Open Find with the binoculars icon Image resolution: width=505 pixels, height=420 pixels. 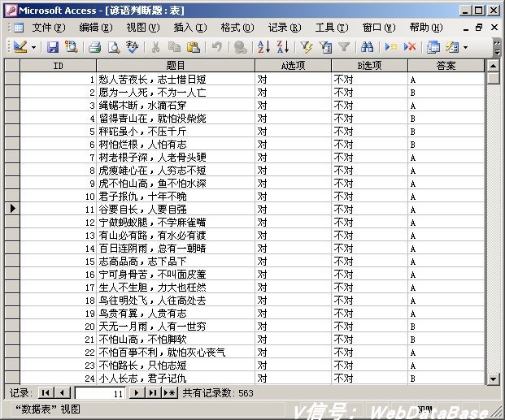point(367,47)
